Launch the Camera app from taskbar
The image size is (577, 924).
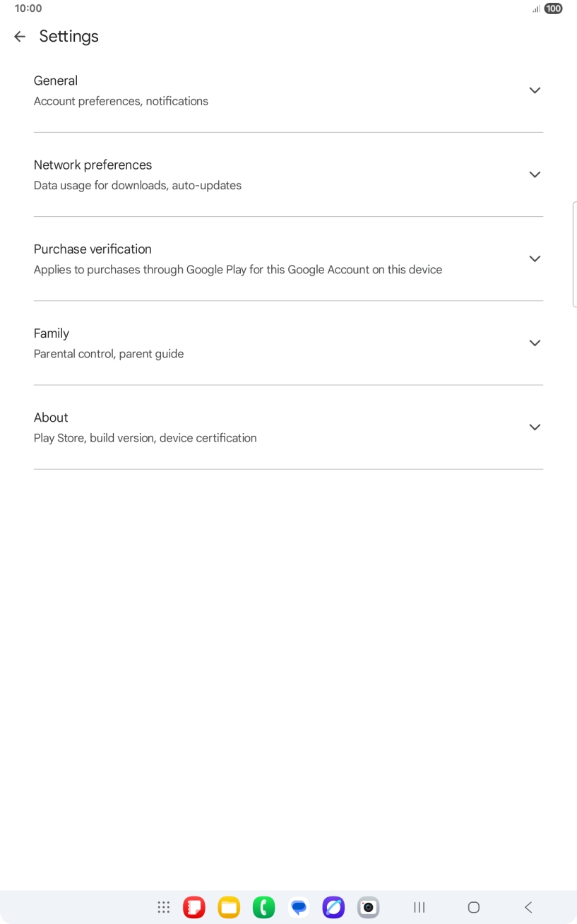point(368,907)
